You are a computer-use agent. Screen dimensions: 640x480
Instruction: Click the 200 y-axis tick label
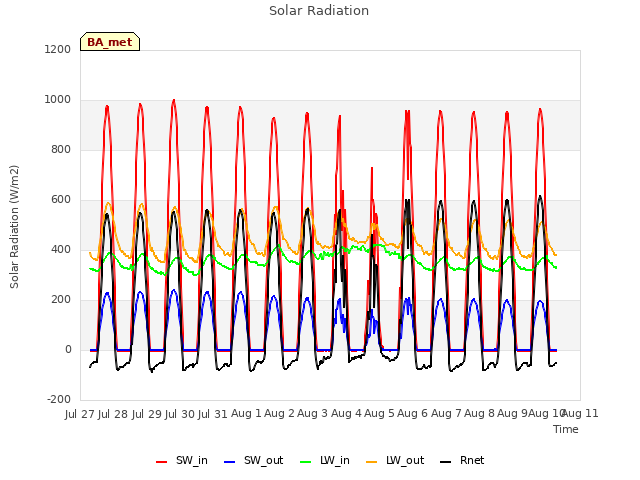click(x=61, y=300)
